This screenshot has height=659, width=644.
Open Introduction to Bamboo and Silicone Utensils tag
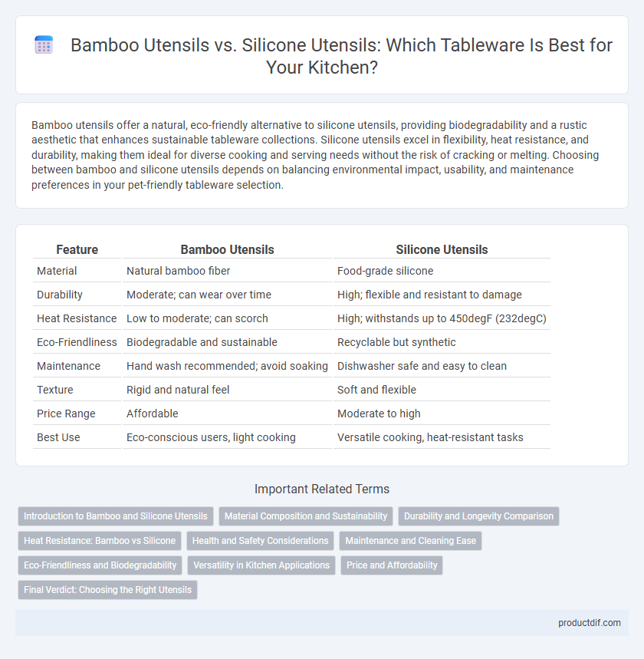point(116,516)
